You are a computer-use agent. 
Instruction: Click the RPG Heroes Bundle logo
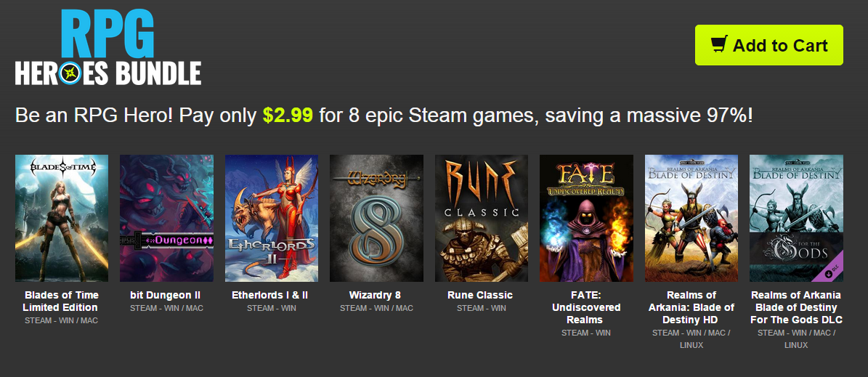(108, 46)
